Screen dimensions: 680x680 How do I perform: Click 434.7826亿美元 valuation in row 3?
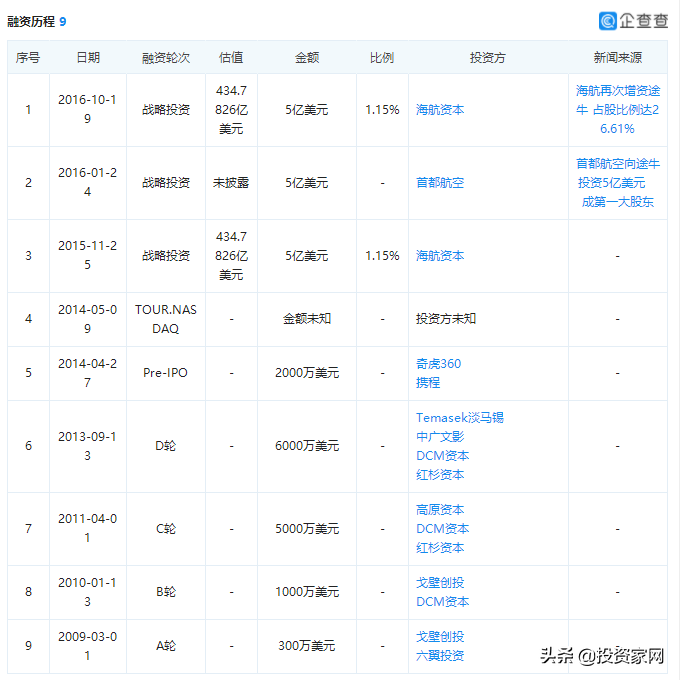231,256
